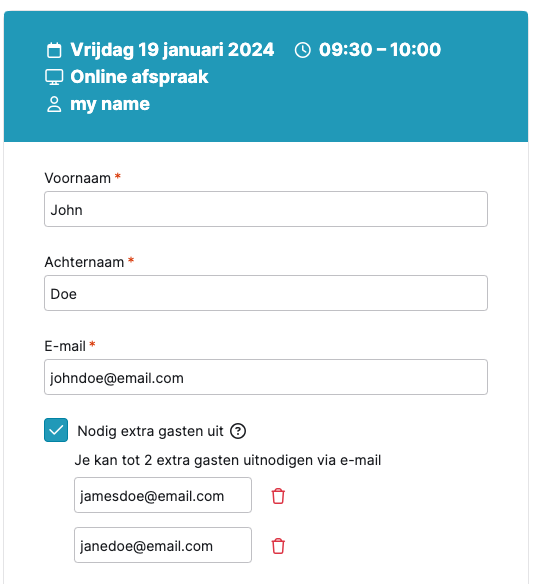Click the Nodig extra gasten uit label
The height and width of the screenshot is (584, 533).
pyautogui.click(x=150, y=431)
